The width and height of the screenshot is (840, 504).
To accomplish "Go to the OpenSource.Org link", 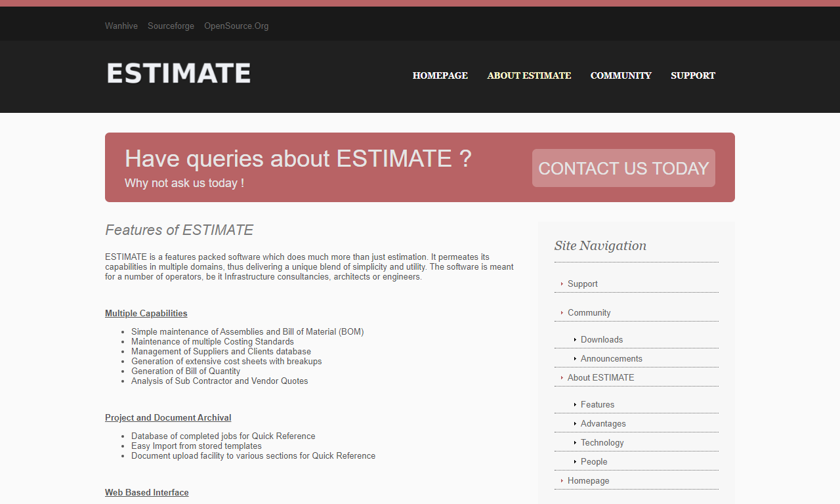I will [236, 26].
